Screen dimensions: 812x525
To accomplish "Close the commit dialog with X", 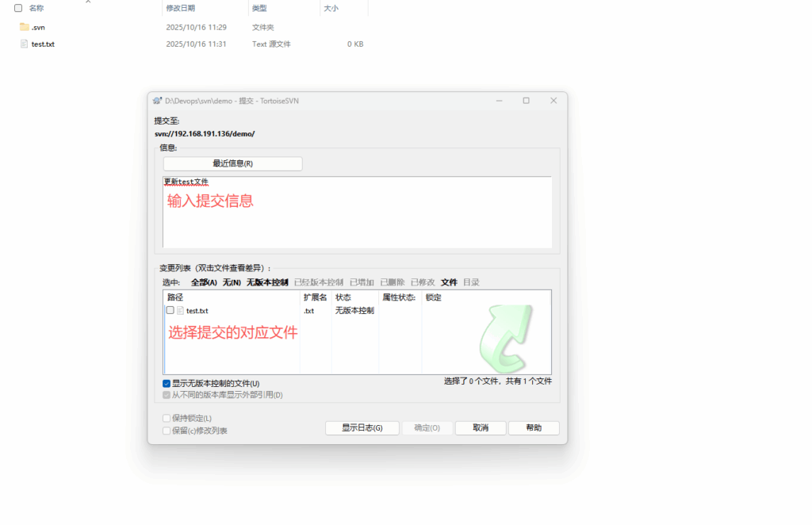I will 553,101.
